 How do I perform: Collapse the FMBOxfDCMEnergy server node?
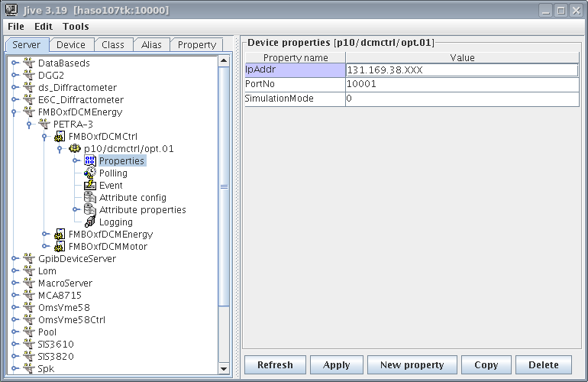[14, 112]
